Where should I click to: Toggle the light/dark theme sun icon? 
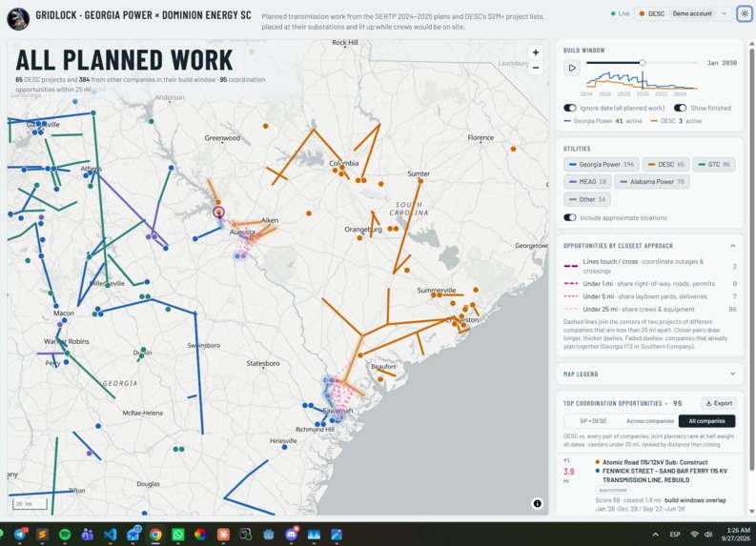(745, 13)
